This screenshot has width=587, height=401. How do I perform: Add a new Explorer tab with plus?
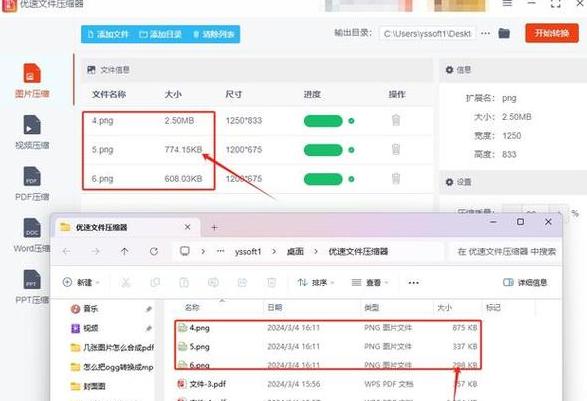click(x=214, y=227)
